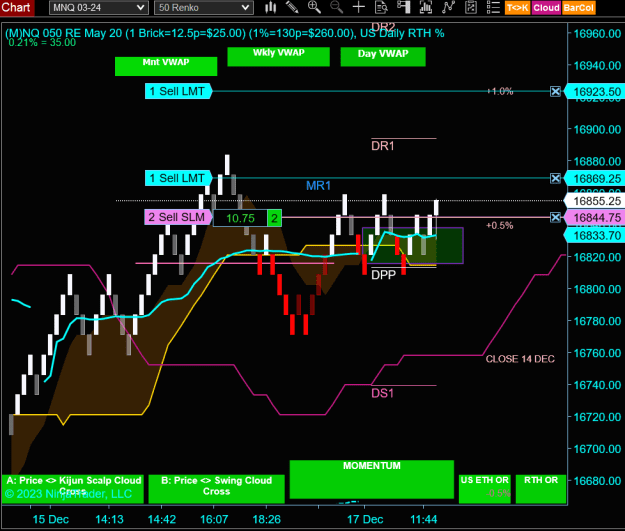Screen dimensions: 625x531
Task: Click the +0.5% level label
Action: click(499, 225)
